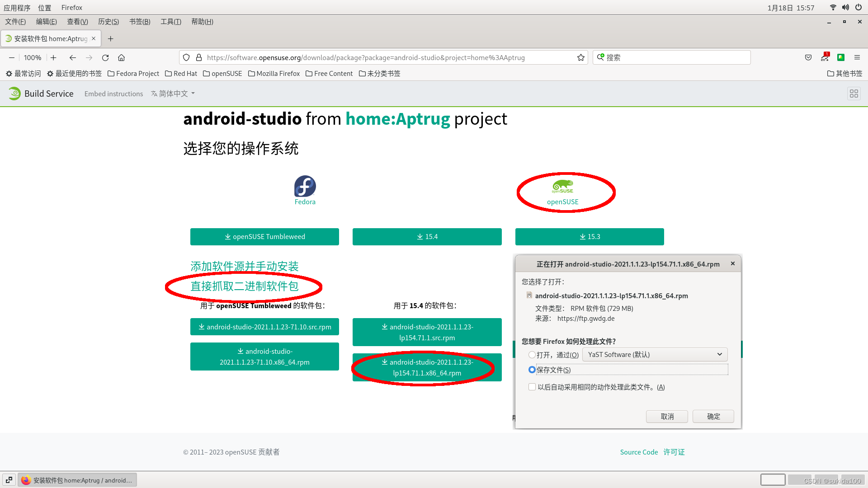Screen dimensions: 868x488
Task: Click the volume speaker icon in top panel
Action: [x=845, y=7]
